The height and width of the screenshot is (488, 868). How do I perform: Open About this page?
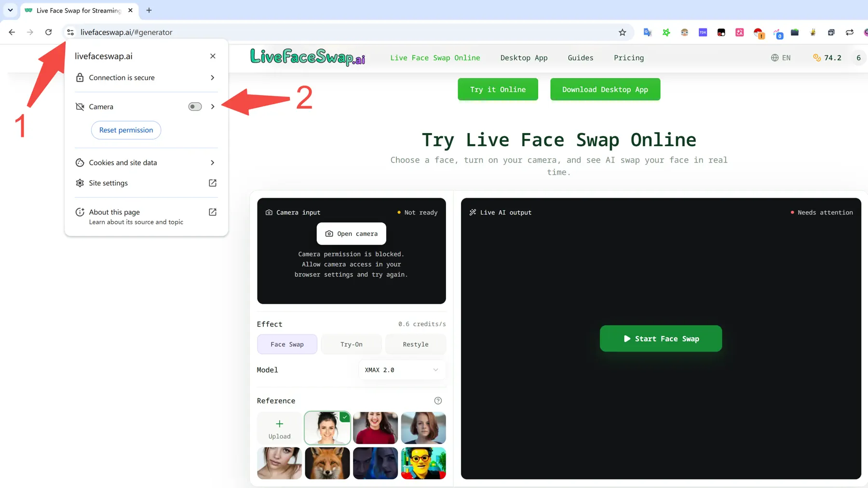[146, 217]
